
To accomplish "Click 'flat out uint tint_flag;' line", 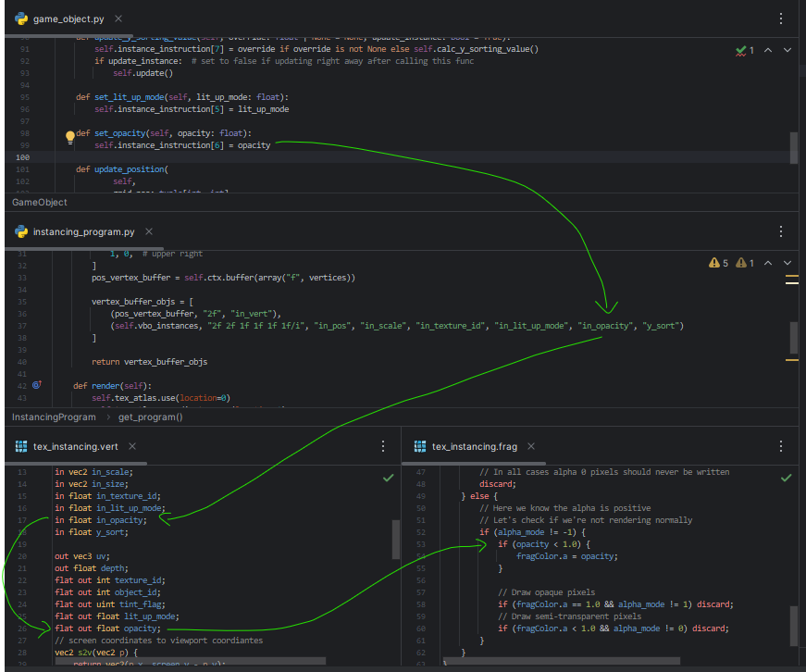I will 110,604.
